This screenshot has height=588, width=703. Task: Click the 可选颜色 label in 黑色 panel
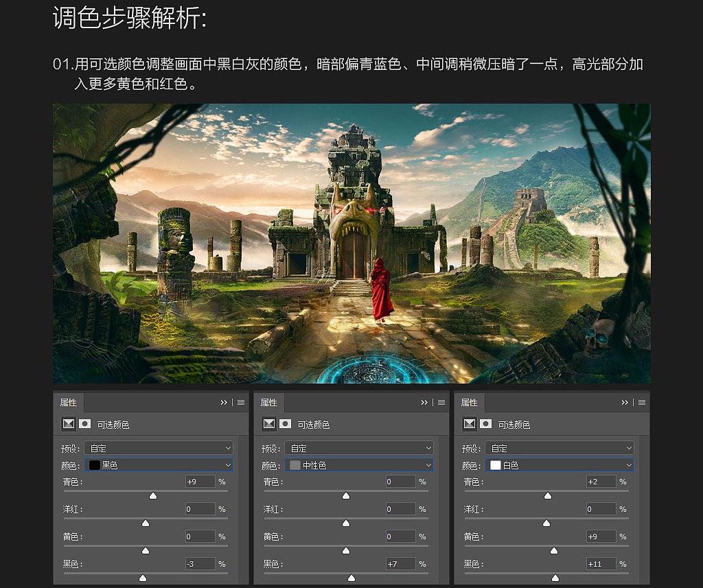(113, 425)
